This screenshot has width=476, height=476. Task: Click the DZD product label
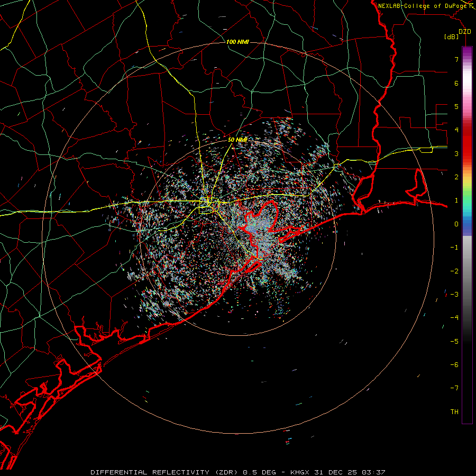(x=465, y=31)
